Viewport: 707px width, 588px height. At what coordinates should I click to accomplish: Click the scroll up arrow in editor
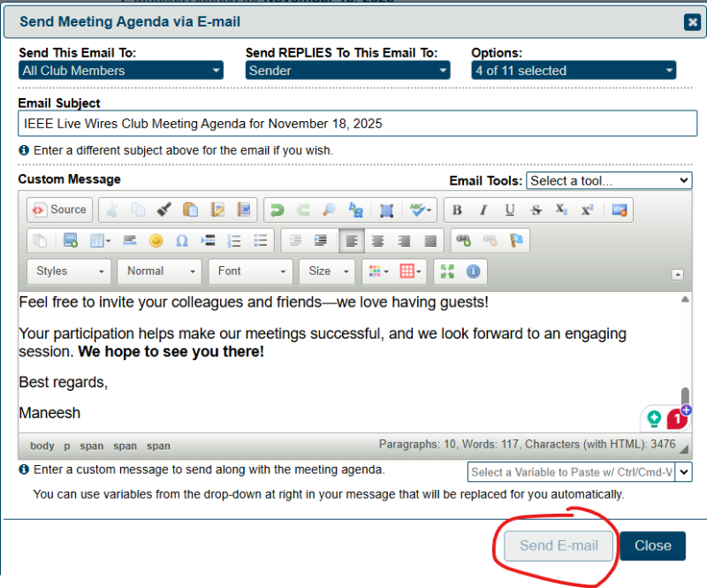pos(685,299)
